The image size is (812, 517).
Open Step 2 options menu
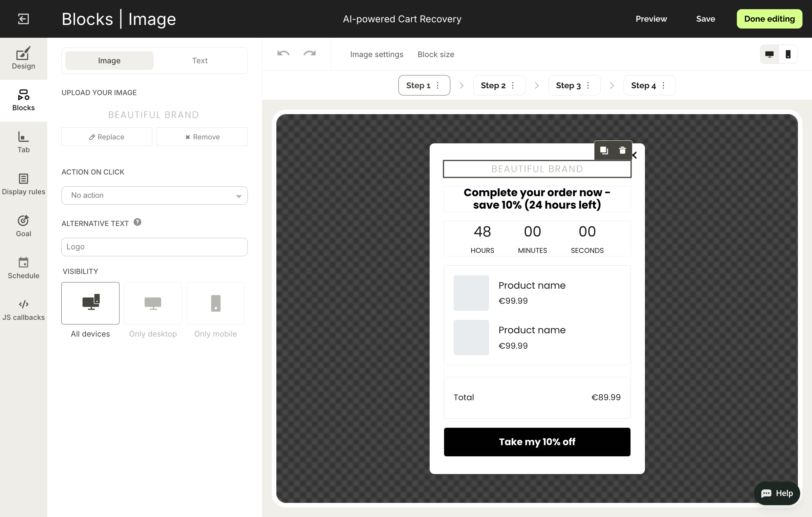(513, 85)
